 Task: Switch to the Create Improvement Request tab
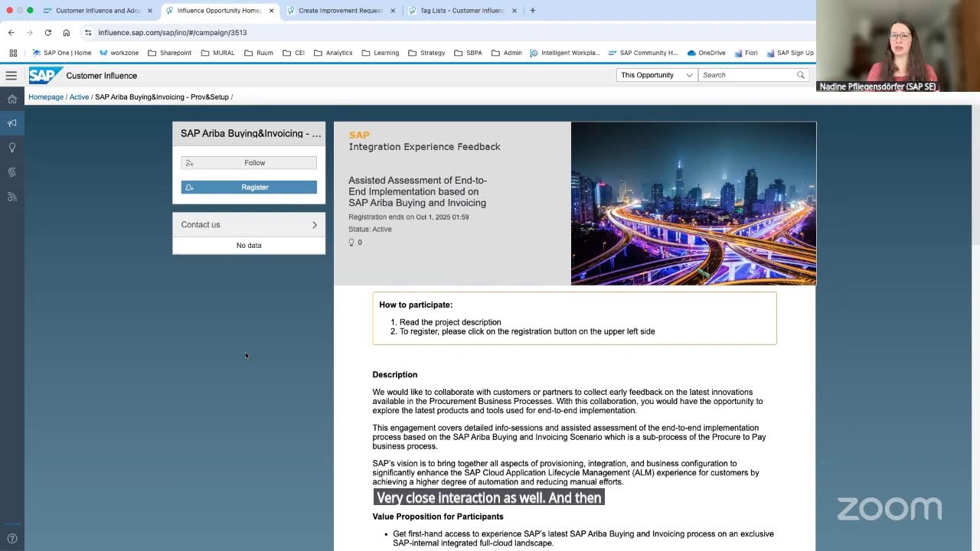341,11
